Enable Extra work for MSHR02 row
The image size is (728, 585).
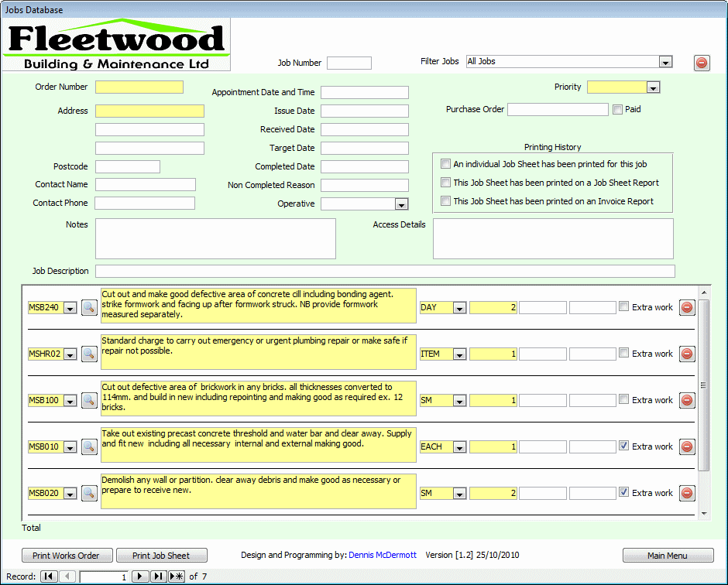coord(624,353)
